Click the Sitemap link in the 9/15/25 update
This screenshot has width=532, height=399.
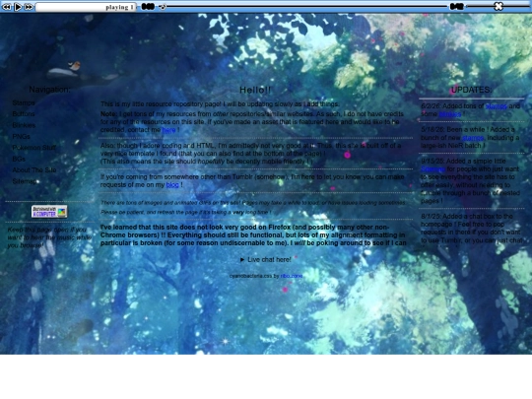point(432,169)
